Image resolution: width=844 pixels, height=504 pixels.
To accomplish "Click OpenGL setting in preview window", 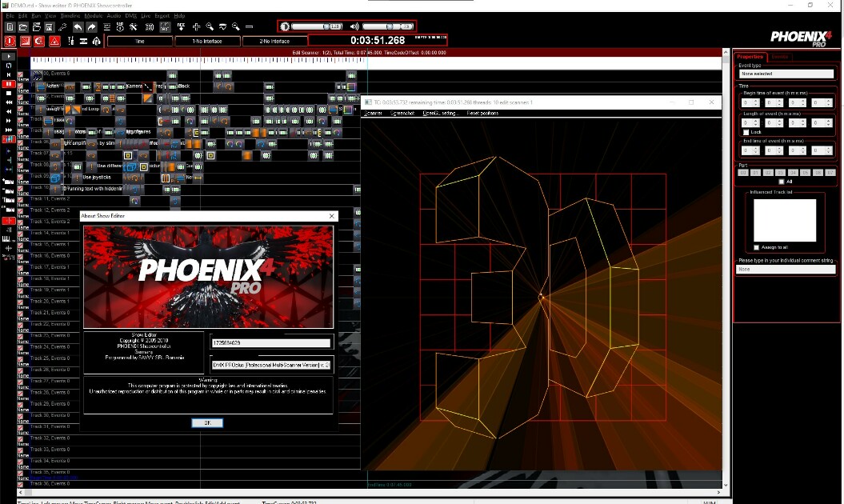I will click(440, 113).
